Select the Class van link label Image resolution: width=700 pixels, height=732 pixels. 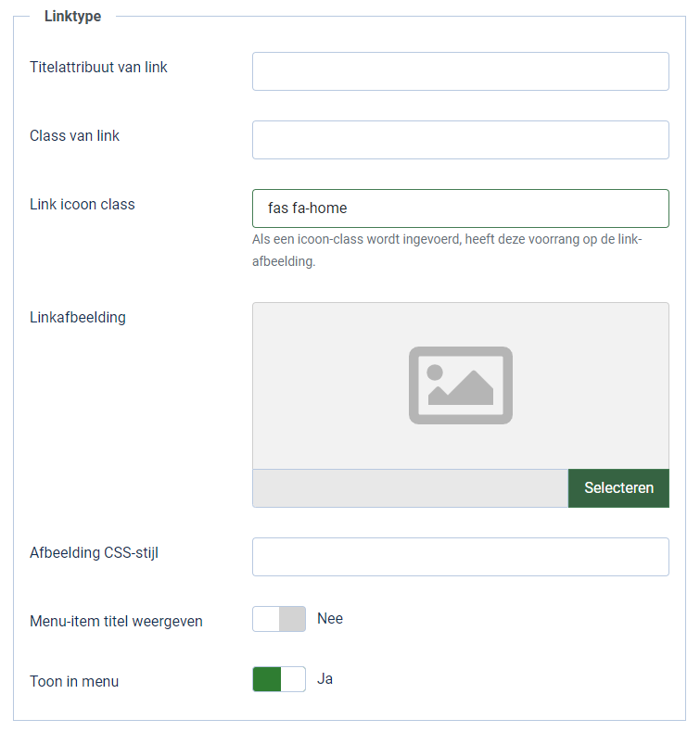click(74, 135)
